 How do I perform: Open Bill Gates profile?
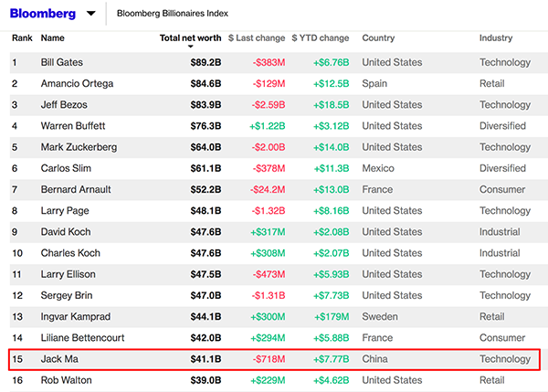coord(62,62)
